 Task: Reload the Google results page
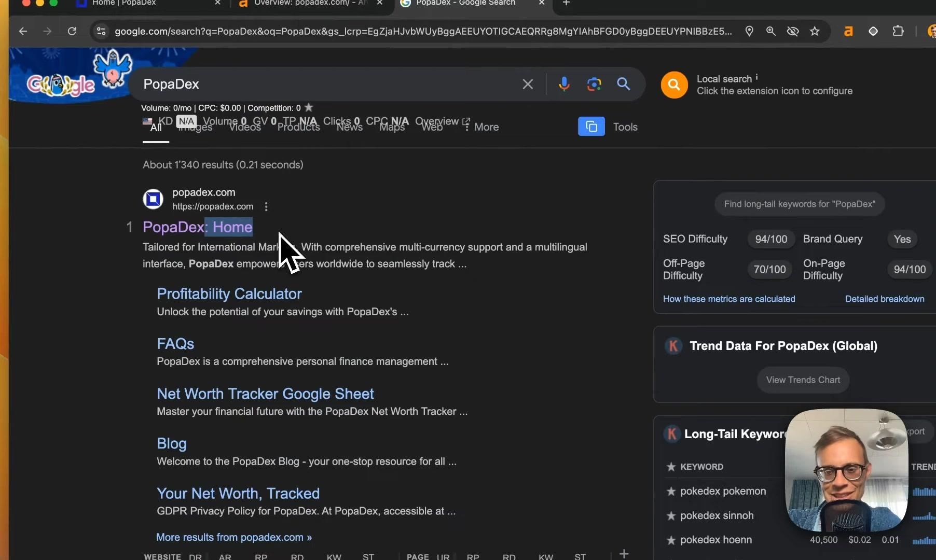pyautogui.click(x=72, y=32)
